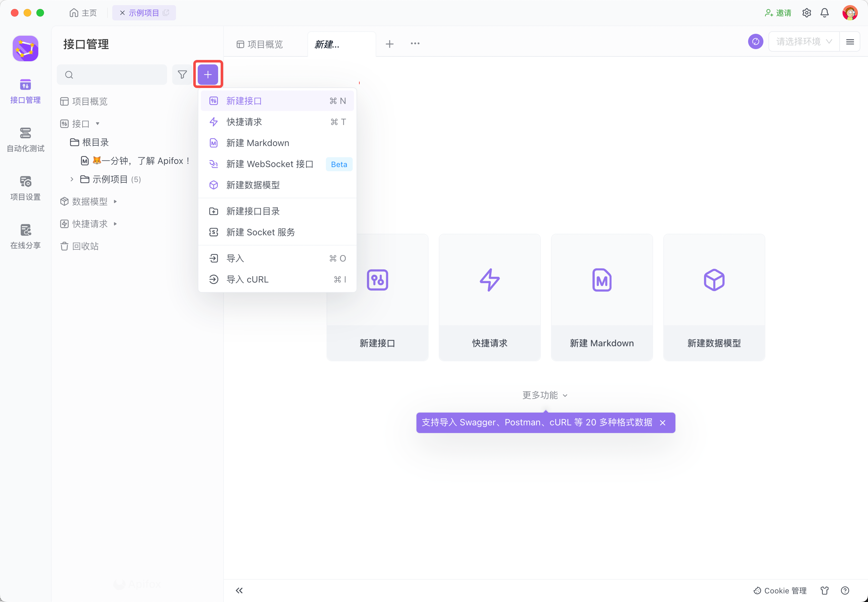Open 项目设置 in left sidebar
The image size is (868, 602).
click(x=25, y=188)
